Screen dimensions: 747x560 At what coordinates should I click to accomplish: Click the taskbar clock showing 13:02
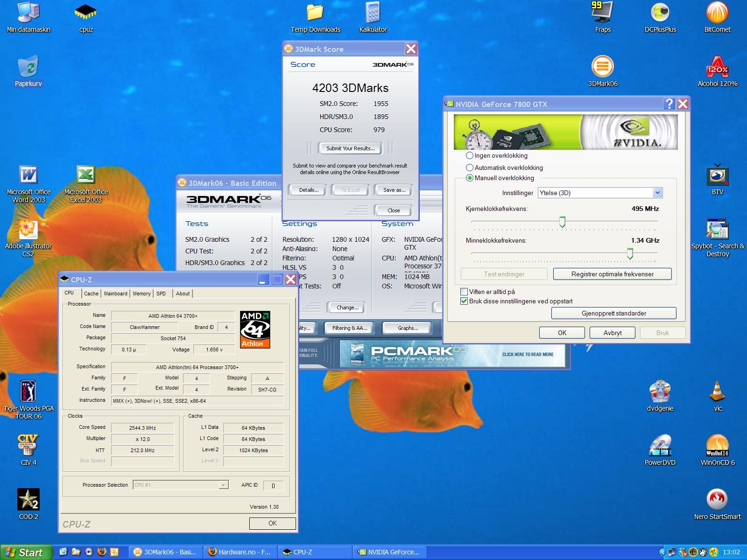click(731, 552)
